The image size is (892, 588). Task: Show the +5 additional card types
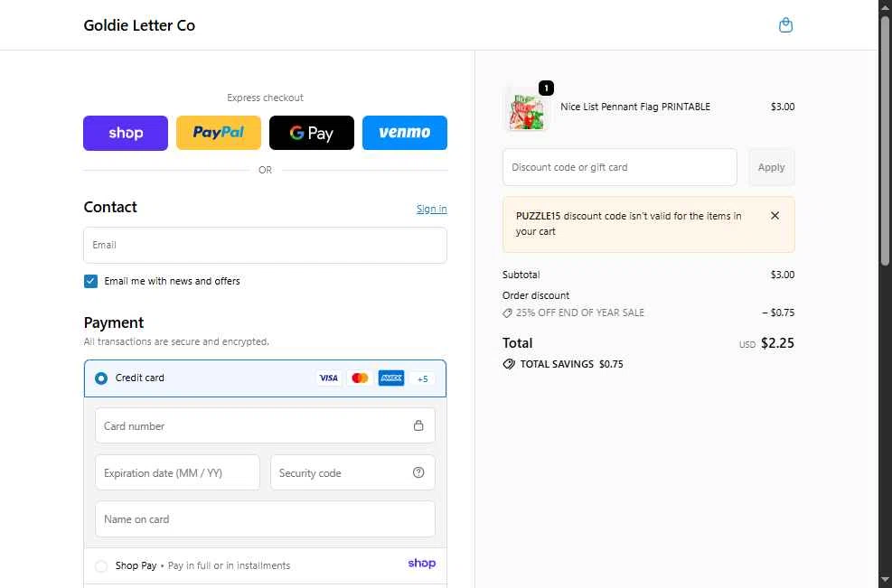tap(423, 378)
